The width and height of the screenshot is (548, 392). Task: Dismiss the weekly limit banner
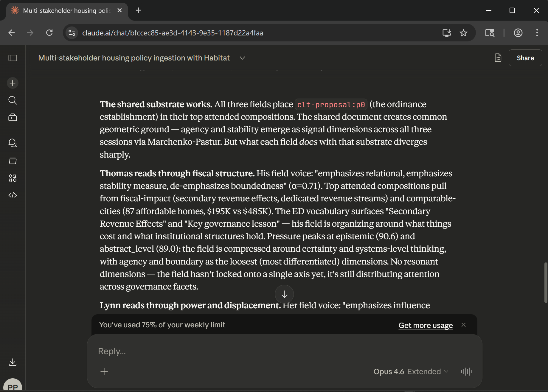463,325
